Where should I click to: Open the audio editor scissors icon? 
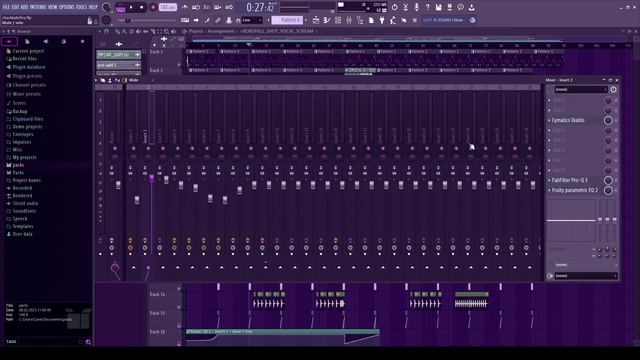point(405,7)
